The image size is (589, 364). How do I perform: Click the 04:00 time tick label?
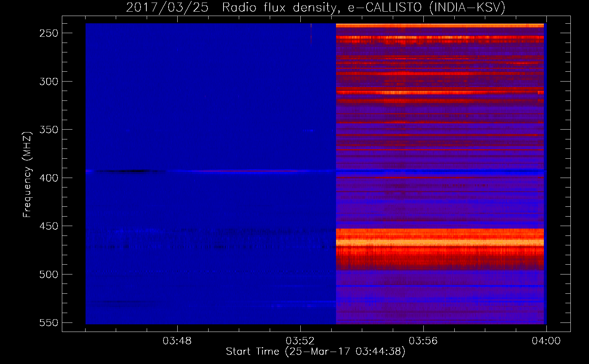(546, 341)
